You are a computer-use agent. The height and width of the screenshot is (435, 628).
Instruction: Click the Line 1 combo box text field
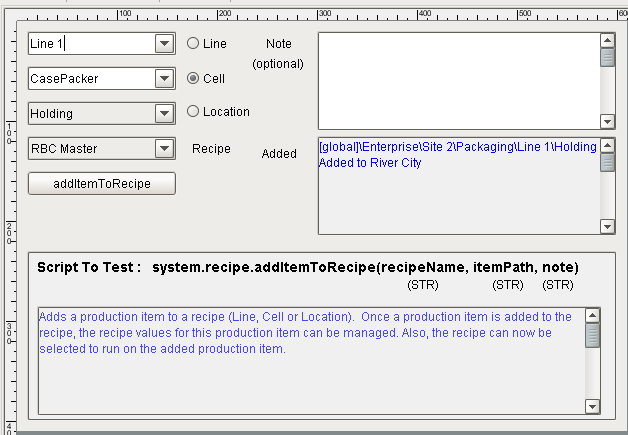(90, 44)
